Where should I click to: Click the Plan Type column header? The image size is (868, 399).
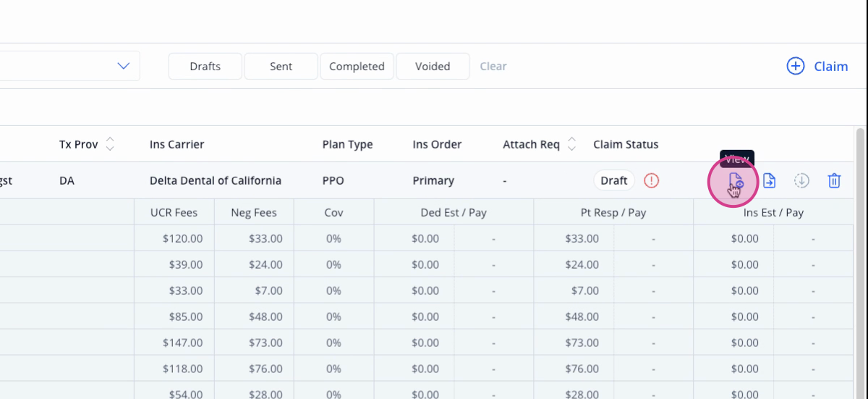coord(348,144)
